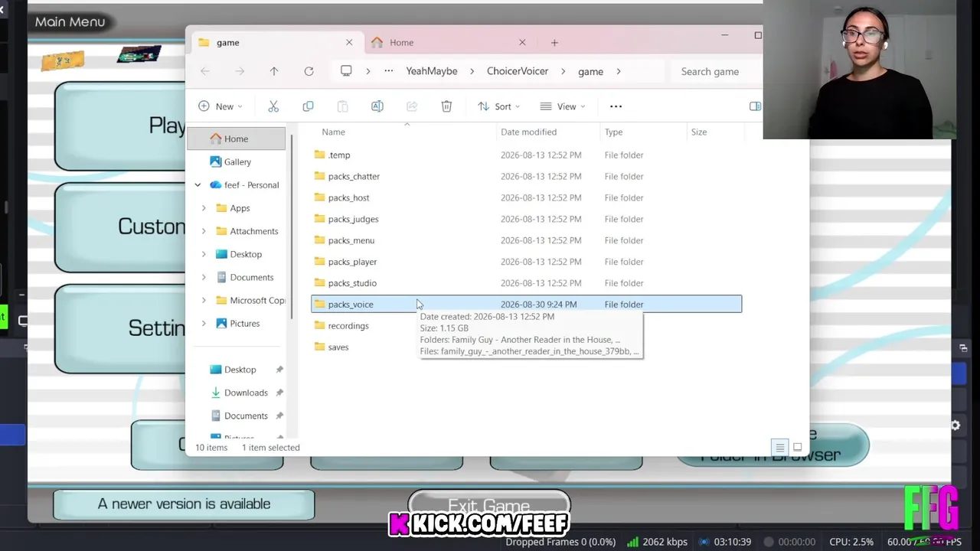Click YeahMaybe in the breadcrumb path
This screenshot has height=551, width=980.
point(432,71)
